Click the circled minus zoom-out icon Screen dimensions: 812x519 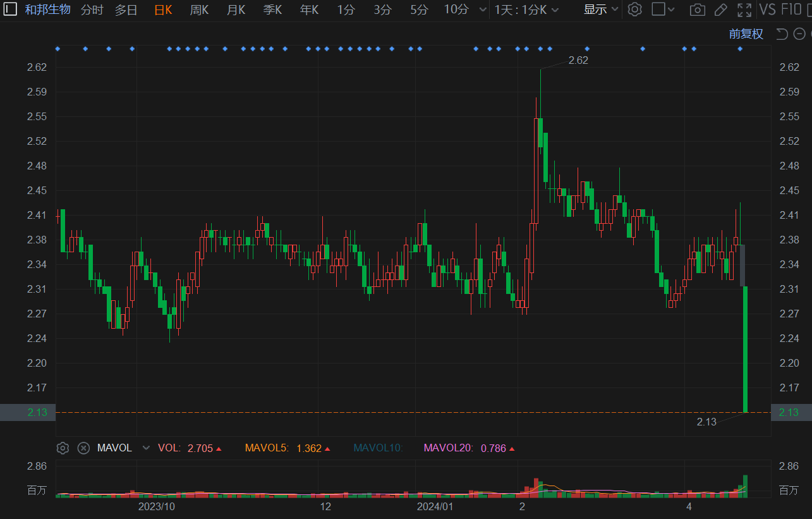pos(799,34)
